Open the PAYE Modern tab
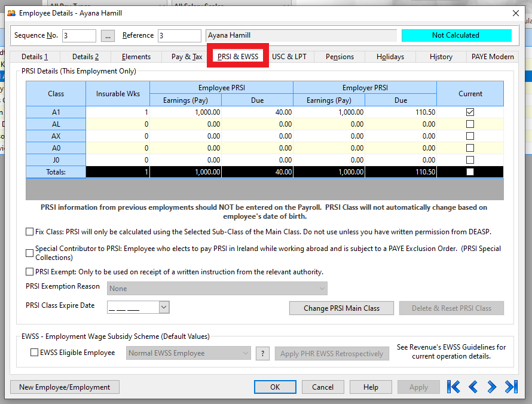532x404 pixels. [493, 57]
